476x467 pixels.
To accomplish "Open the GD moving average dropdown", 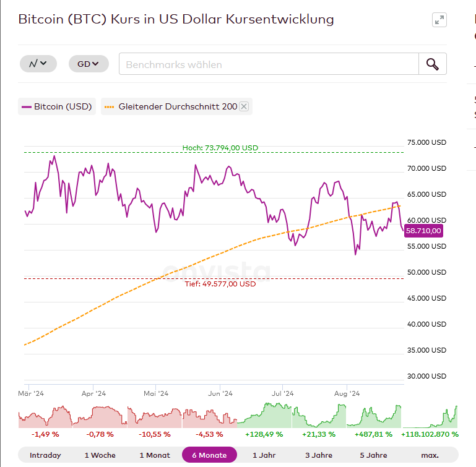I will 89,64.
